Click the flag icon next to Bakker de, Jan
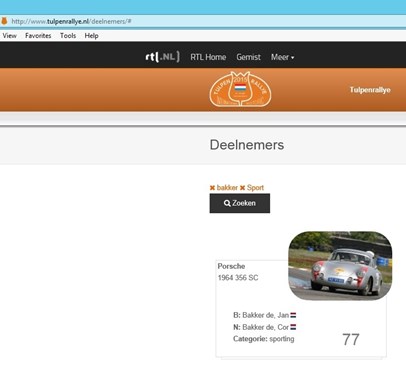This screenshot has width=406, height=366. pos(293,315)
